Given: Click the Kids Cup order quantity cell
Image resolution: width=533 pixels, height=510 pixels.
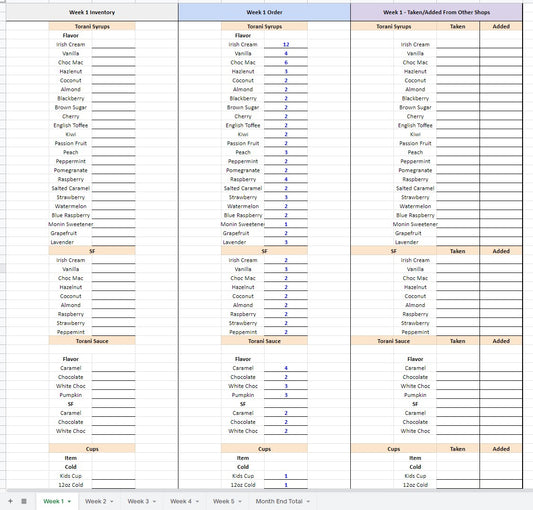Looking at the screenshot, I should click(x=286, y=476).
